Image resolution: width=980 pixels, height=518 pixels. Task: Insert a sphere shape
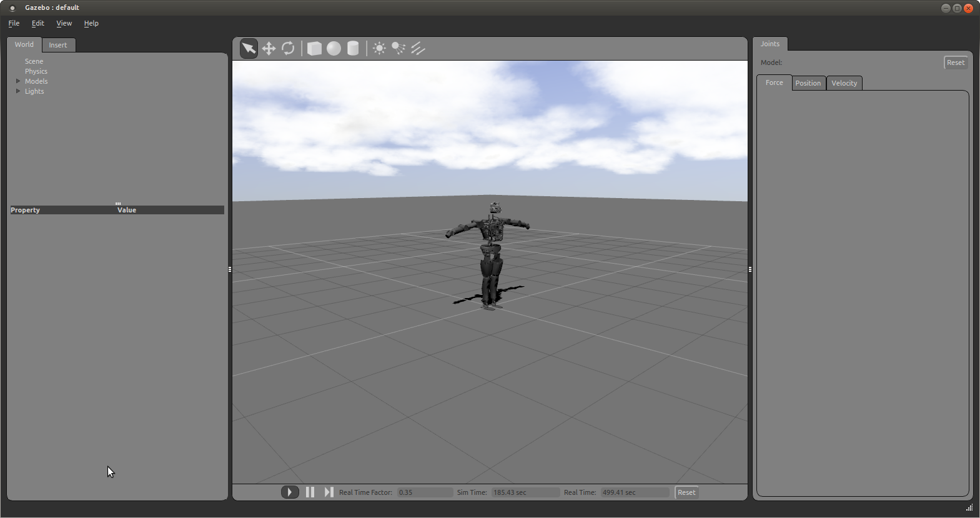(334, 49)
